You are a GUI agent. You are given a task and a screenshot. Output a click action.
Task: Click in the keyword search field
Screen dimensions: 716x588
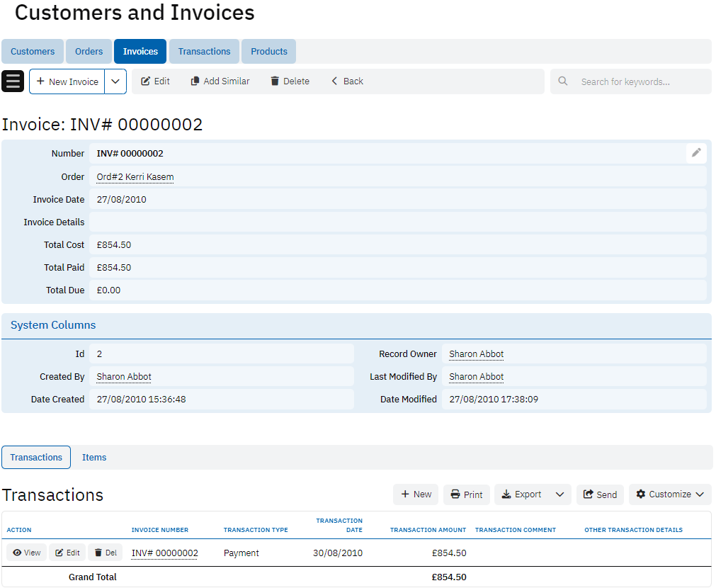tap(641, 81)
